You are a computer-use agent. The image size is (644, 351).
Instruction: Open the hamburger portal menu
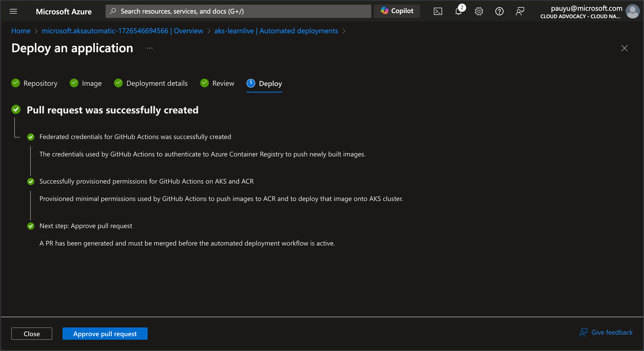coord(13,11)
